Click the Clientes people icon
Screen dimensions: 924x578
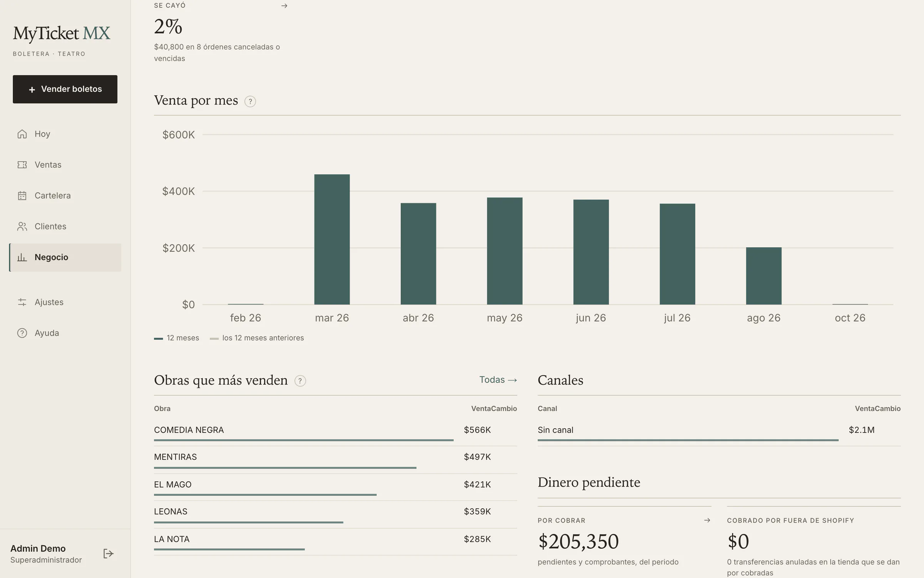[22, 226]
